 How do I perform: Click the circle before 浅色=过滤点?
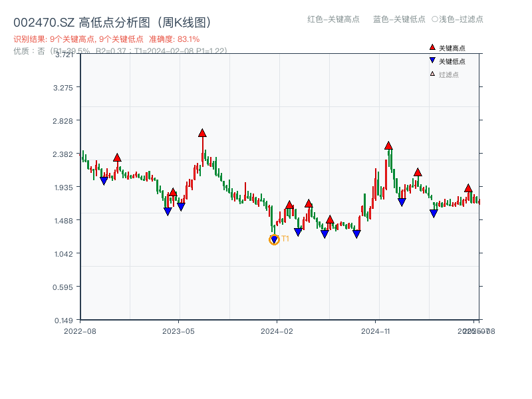click(x=435, y=19)
